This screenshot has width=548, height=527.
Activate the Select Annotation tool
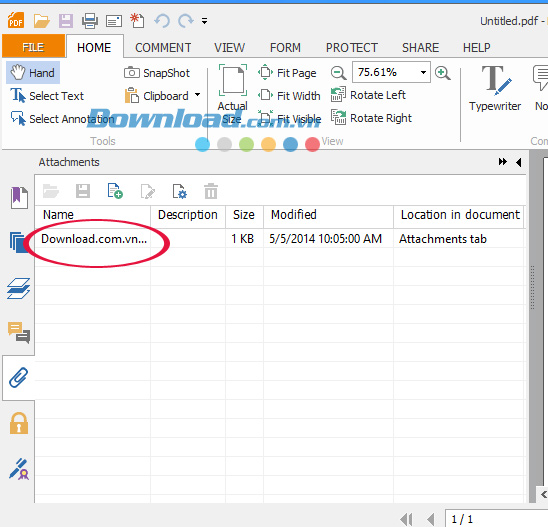tap(62, 119)
